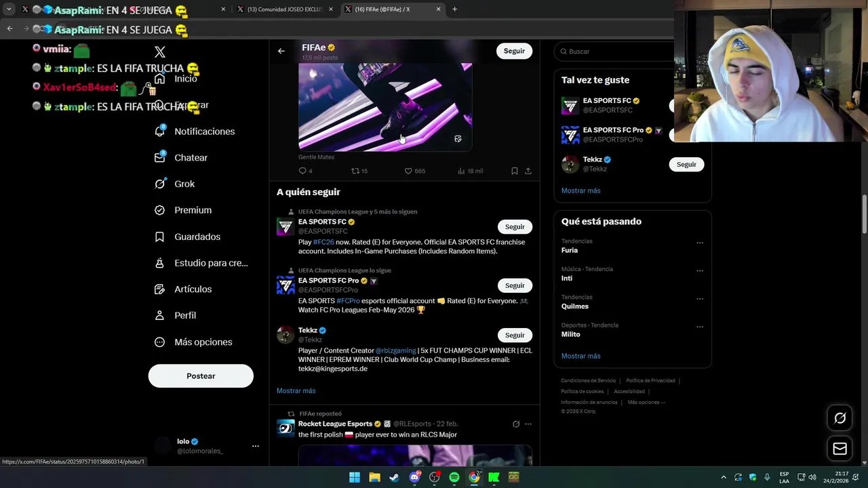Open options dots for Inti trend
Image resolution: width=868 pixels, height=488 pixels.
700,270
